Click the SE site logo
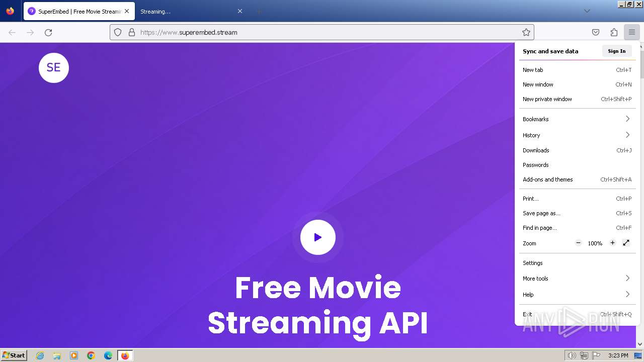 (54, 68)
